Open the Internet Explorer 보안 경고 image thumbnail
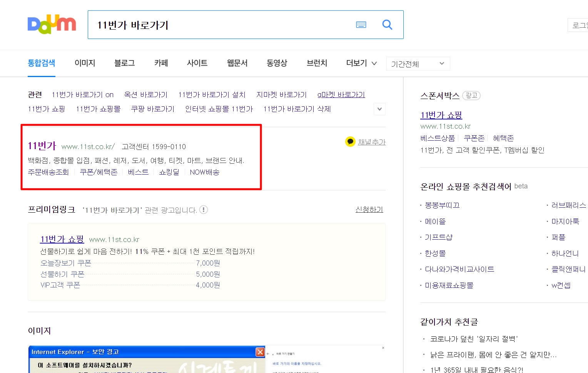Screen dimensions: 588x373 pyautogui.click(x=147, y=359)
